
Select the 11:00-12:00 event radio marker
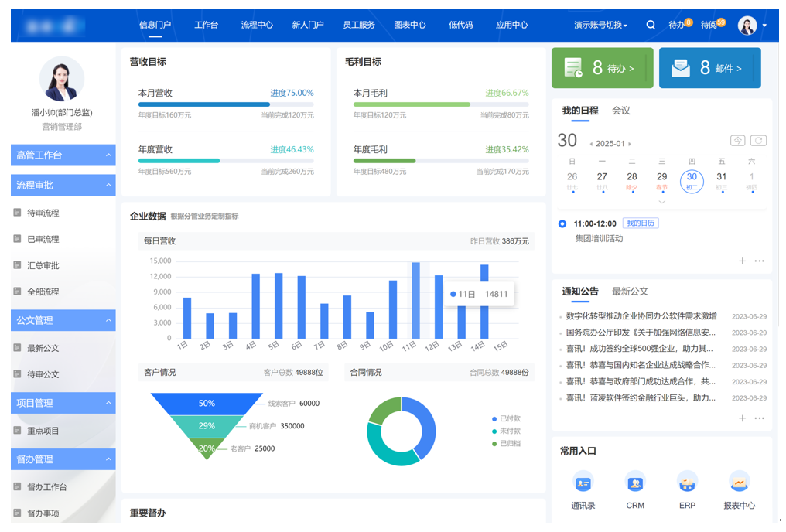point(562,224)
